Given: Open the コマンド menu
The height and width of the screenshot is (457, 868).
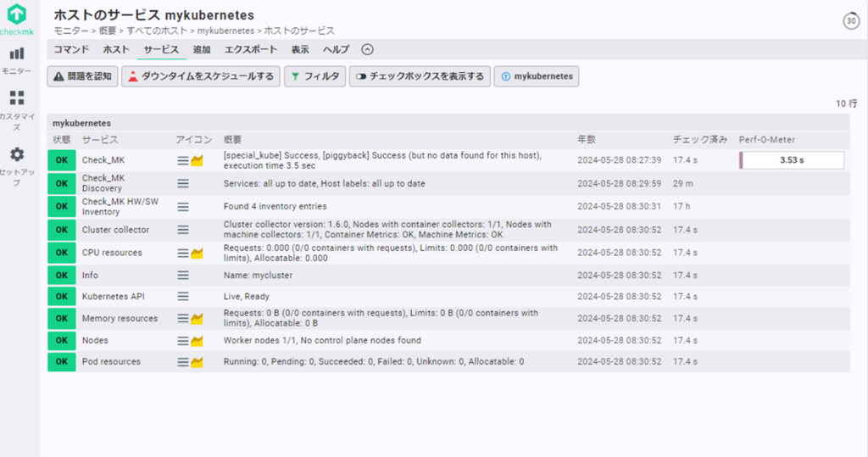Looking at the screenshot, I should click(71, 49).
